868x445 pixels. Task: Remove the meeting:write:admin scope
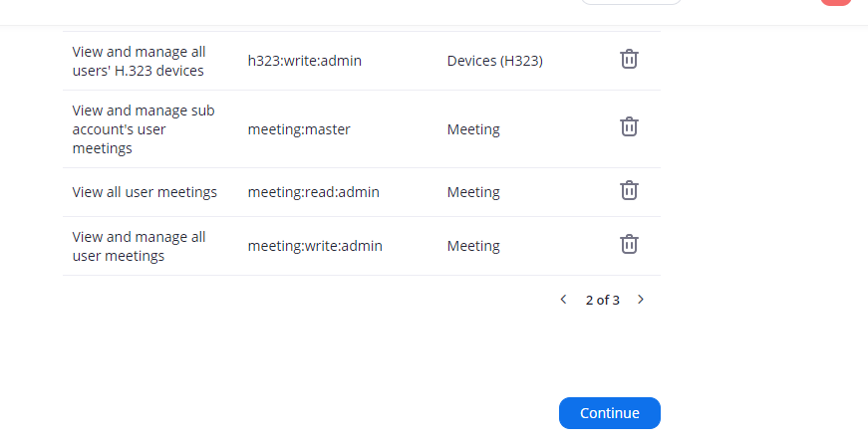pyautogui.click(x=629, y=244)
